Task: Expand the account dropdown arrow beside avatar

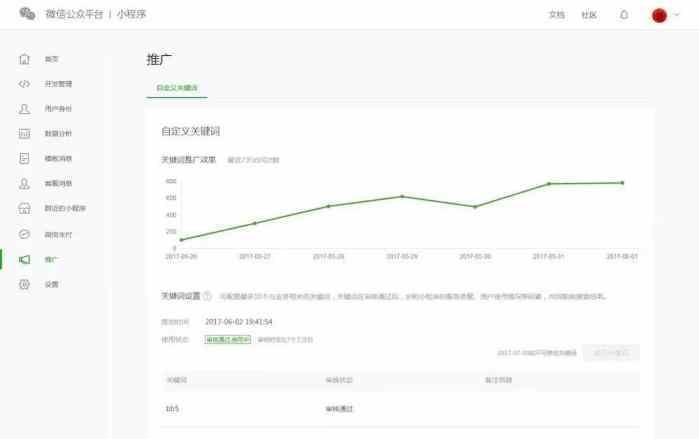Action: point(677,15)
